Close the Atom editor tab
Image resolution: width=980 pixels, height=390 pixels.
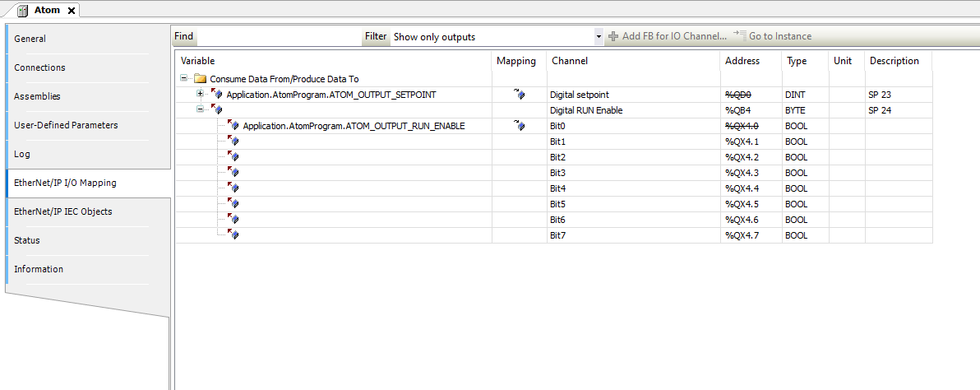[x=72, y=11]
